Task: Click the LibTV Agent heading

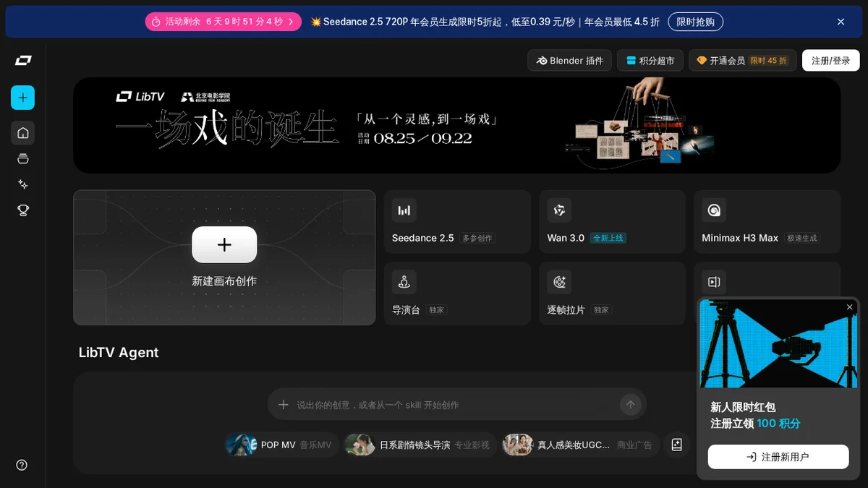Action: point(119,352)
